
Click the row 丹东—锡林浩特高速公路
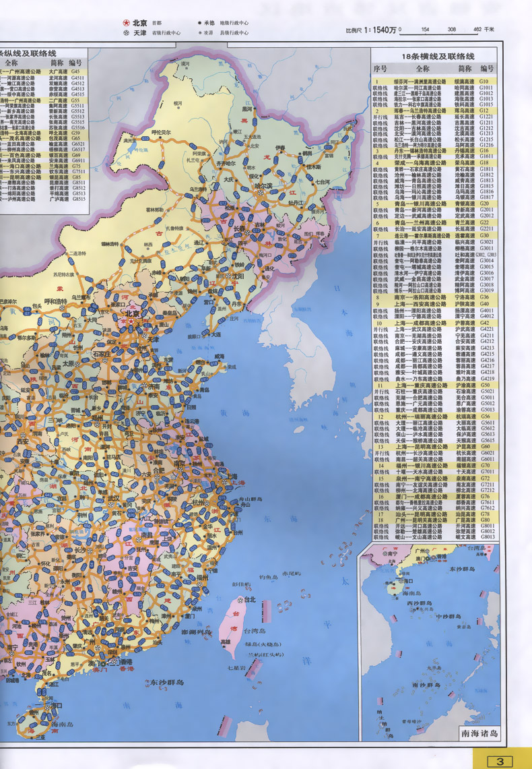434,151
